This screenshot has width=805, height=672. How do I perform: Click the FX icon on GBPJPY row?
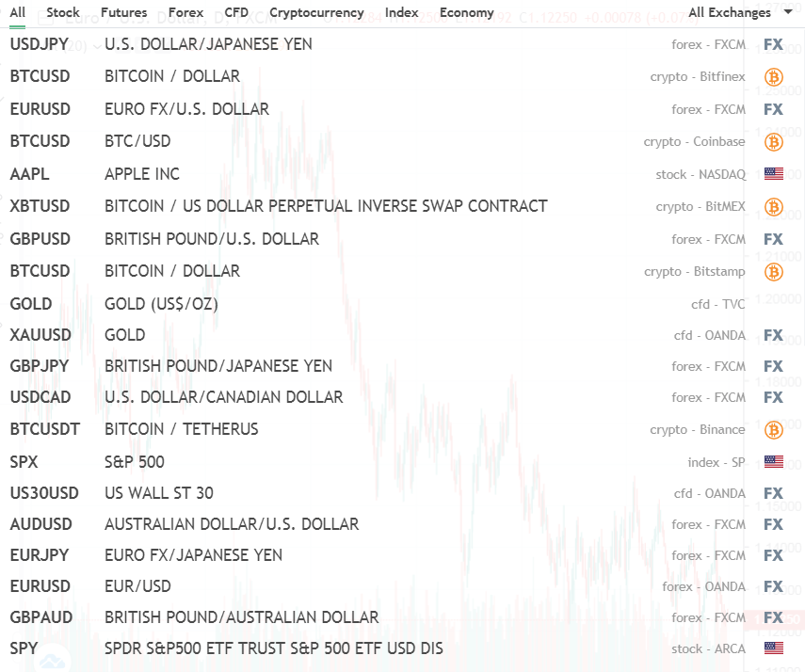(x=773, y=366)
